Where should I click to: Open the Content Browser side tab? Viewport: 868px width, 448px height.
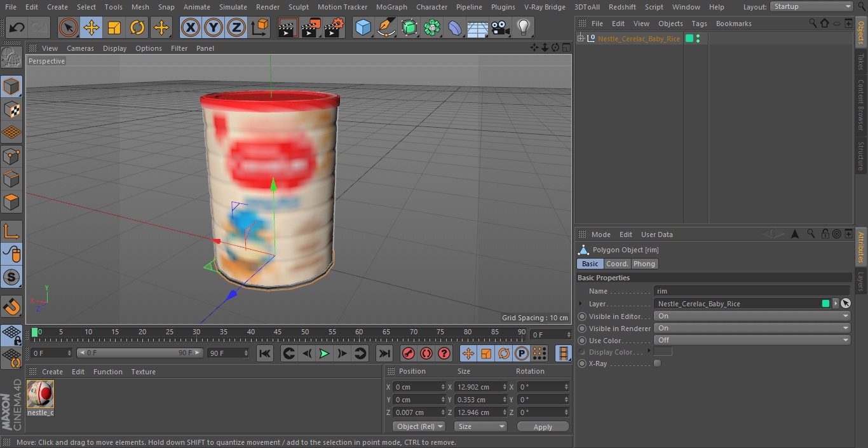[861, 105]
